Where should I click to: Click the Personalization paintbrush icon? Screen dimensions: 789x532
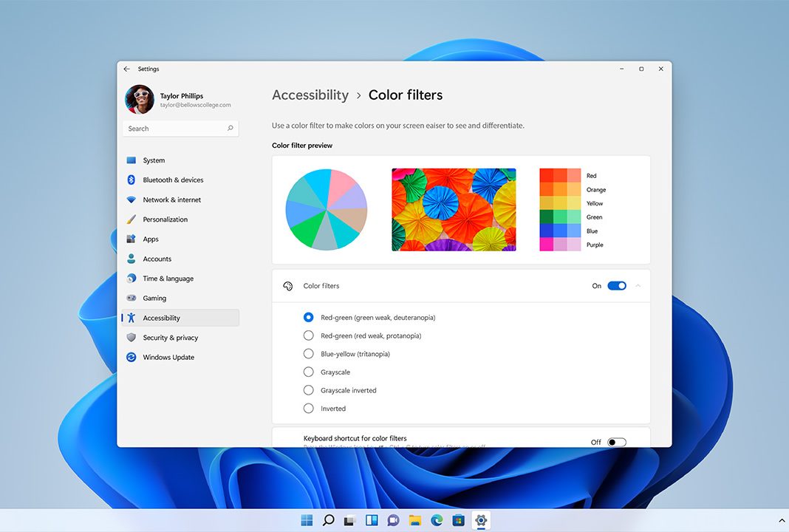tap(131, 219)
